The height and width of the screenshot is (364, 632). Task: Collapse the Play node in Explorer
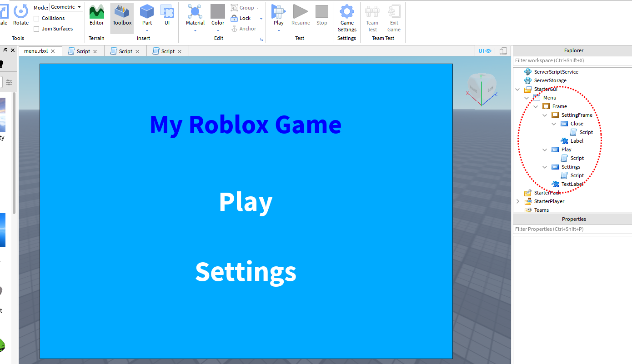point(545,150)
